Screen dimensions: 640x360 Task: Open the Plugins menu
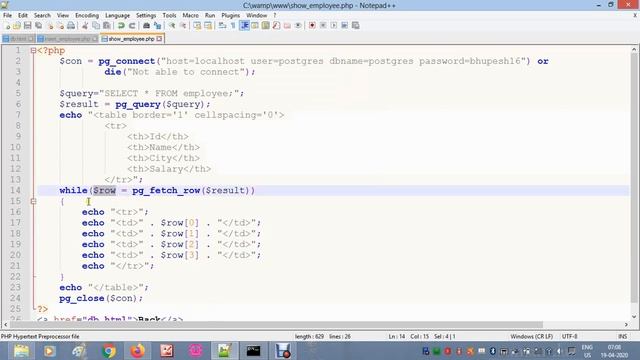(231, 16)
